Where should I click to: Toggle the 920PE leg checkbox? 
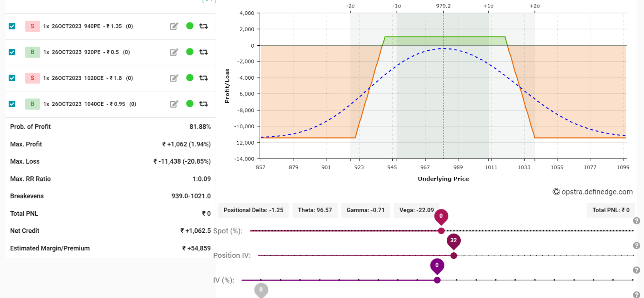tap(12, 52)
